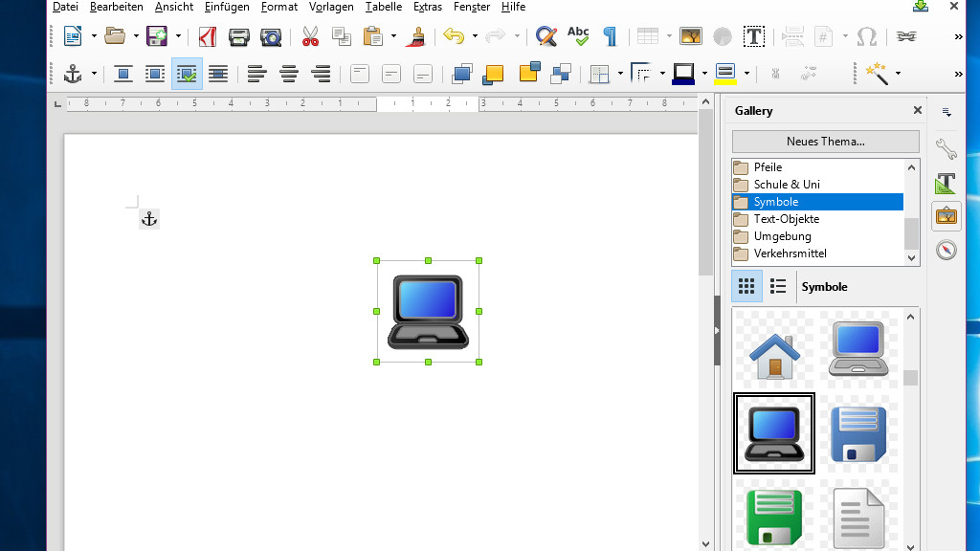Open the background color dropdown on the toolbar

click(x=745, y=73)
